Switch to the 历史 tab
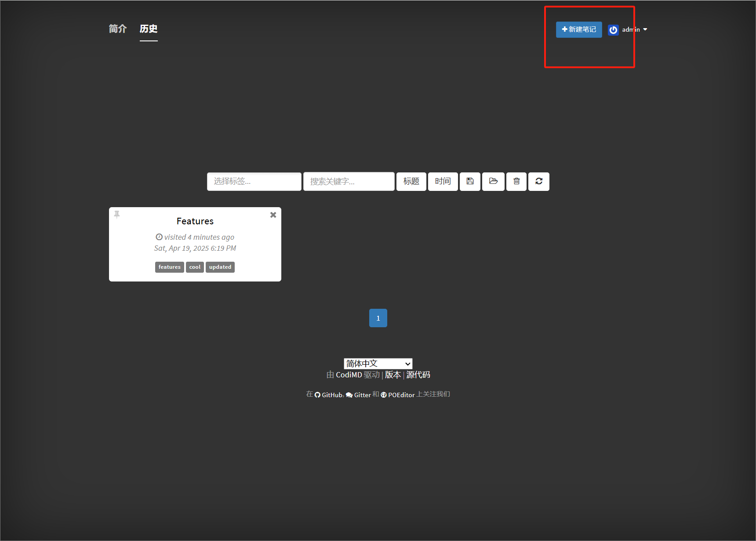This screenshot has height=541, width=756. pos(149,29)
